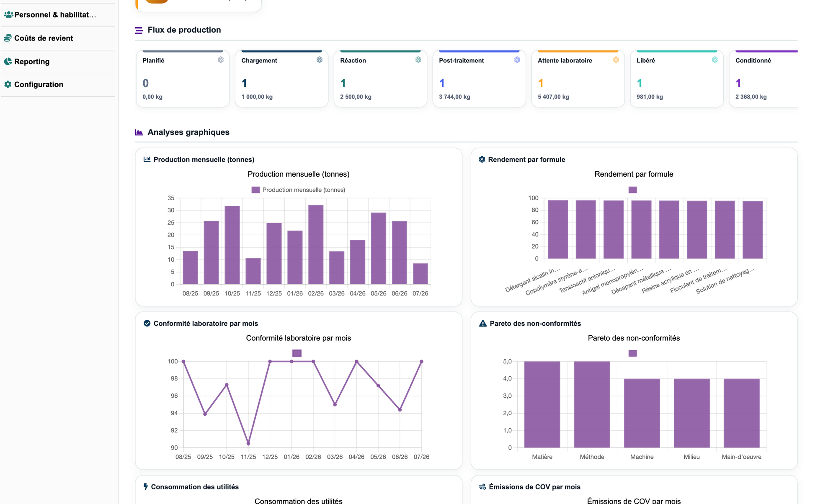Click the Matière bar in Pareto chart

click(x=542, y=405)
